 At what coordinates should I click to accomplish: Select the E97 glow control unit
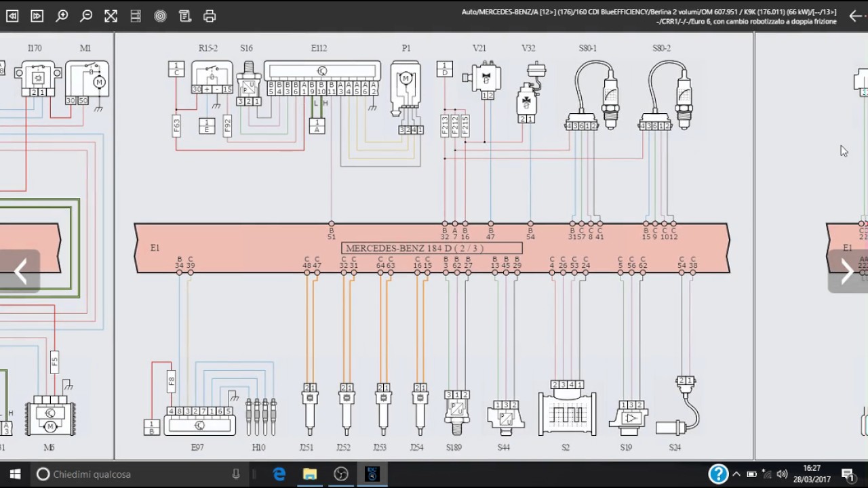(x=200, y=420)
